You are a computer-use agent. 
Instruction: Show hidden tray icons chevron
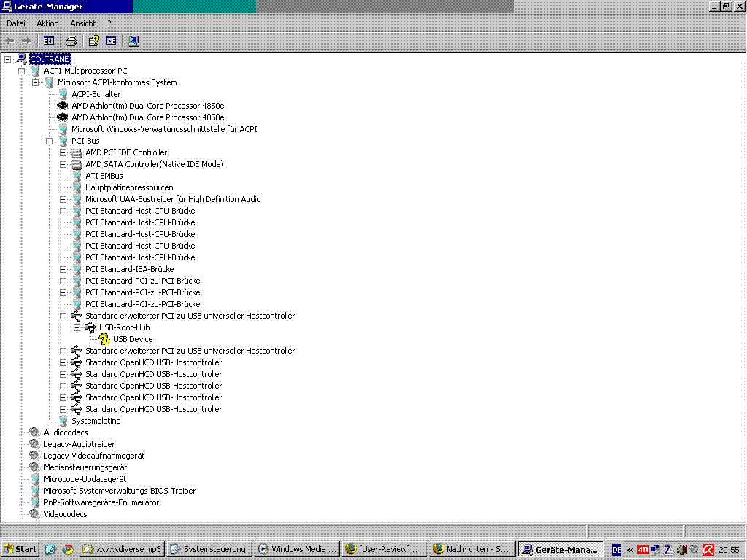[630, 550]
